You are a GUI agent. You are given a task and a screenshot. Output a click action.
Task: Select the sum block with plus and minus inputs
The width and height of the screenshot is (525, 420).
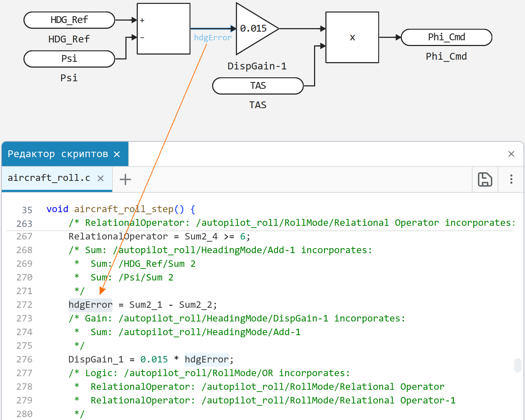164,29
